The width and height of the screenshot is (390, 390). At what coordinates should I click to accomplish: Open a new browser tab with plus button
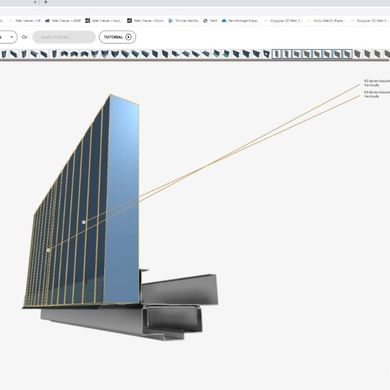point(46,2)
